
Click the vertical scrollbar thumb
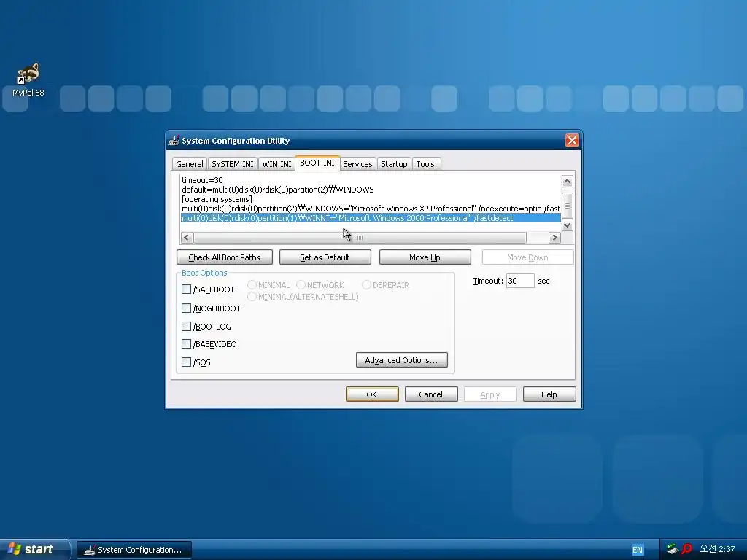click(567, 206)
